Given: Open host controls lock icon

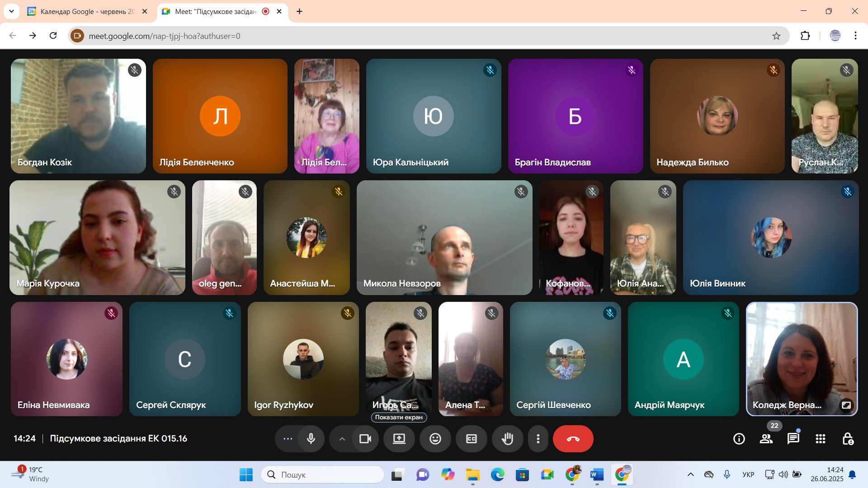Looking at the screenshot, I should point(848,439).
